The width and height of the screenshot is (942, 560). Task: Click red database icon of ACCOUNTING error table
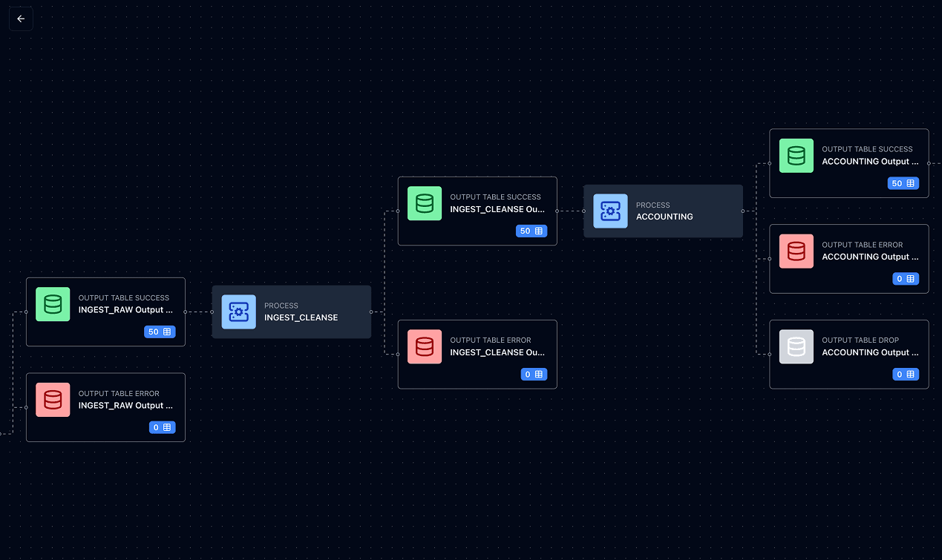pos(797,251)
